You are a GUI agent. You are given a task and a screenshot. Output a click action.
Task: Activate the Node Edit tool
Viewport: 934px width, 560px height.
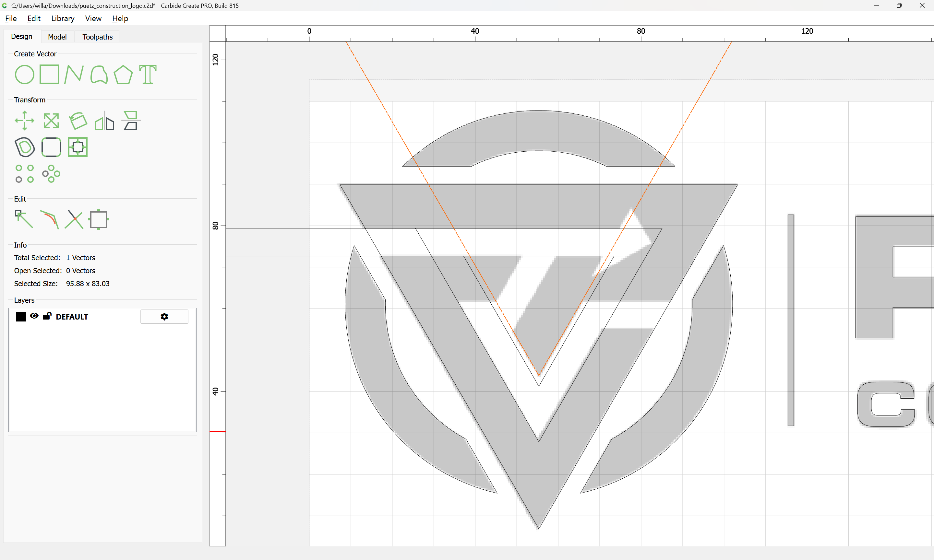(x=24, y=219)
